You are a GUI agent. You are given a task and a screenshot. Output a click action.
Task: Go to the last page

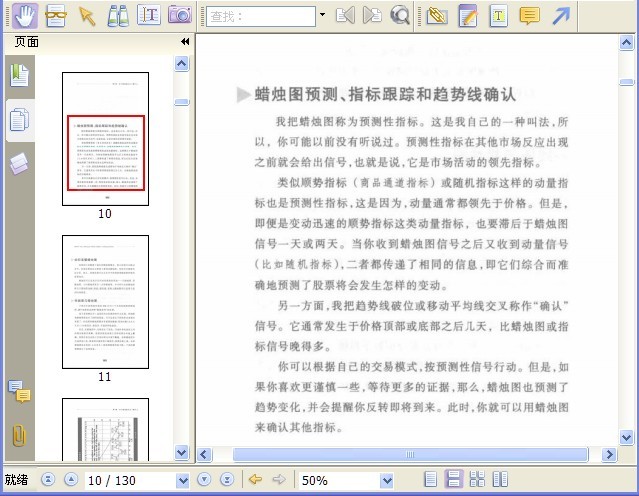227,480
